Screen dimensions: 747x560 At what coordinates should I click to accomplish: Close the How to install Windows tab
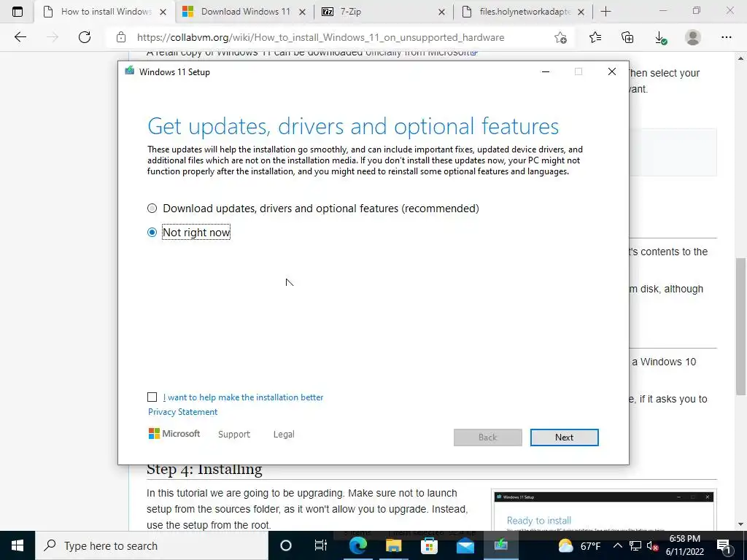tap(163, 12)
